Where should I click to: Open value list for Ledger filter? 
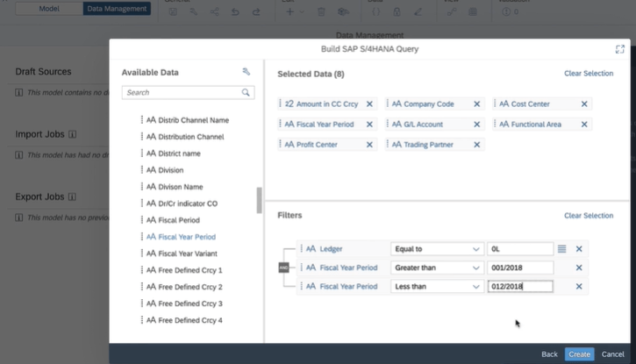[x=562, y=249]
